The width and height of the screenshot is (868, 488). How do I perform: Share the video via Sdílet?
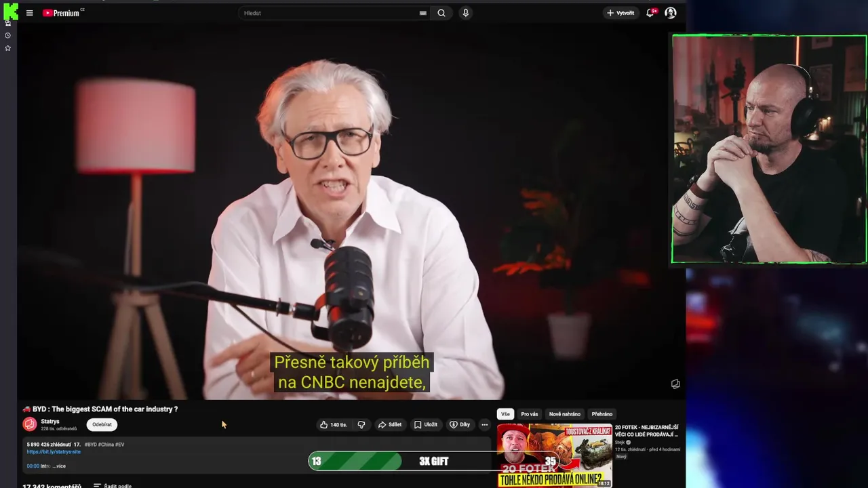tap(390, 425)
